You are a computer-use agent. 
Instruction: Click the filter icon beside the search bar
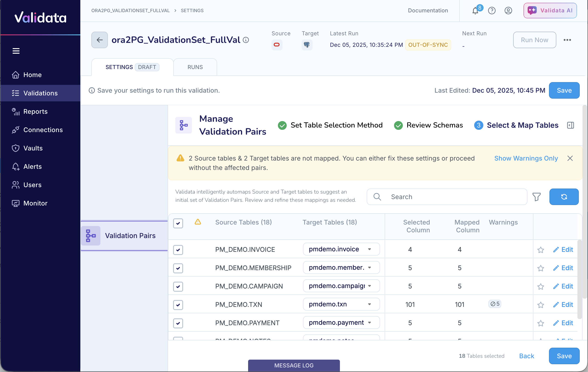click(x=537, y=197)
